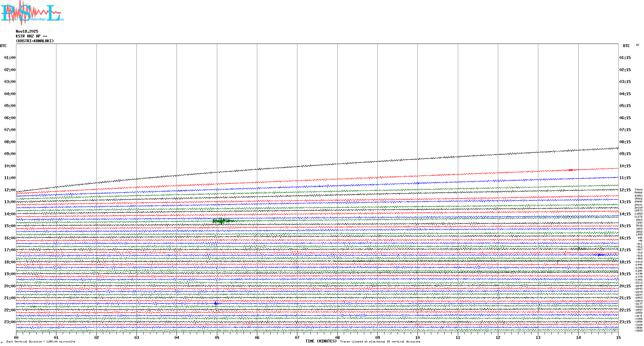Screen dimensions: 644x346
Task: Click the 10 minute tick on bottom axis
Action: pyautogui.click(x=417, y=338)
